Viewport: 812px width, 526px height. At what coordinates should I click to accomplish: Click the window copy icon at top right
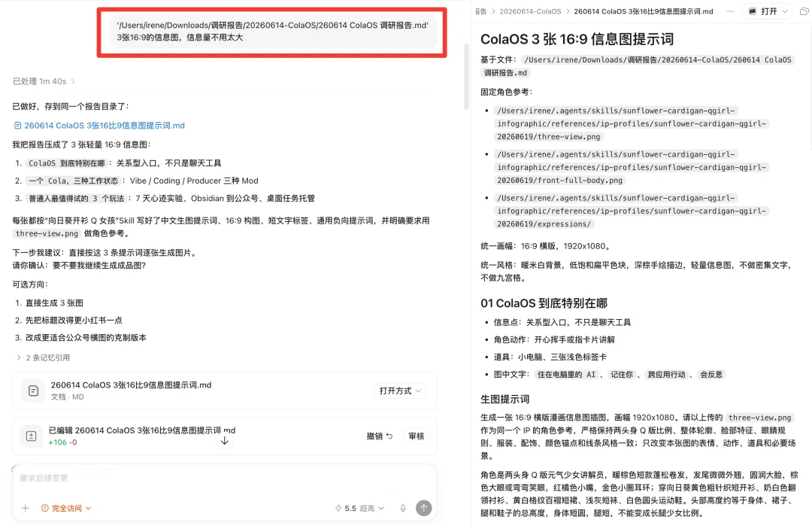click(804, 11)
